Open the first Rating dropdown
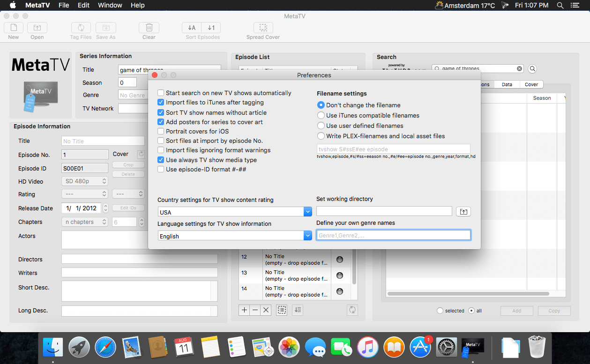The height and width of the screenshot is (364, 590). coord(85,193)
